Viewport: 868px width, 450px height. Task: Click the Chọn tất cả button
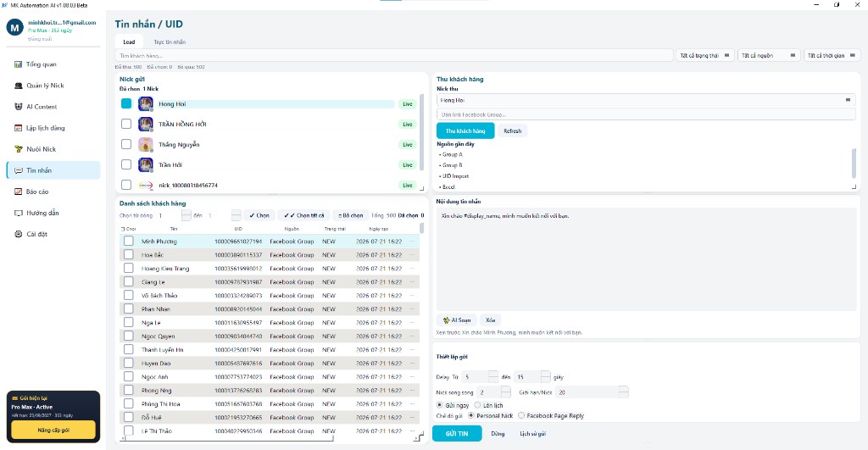coord(304,215)
